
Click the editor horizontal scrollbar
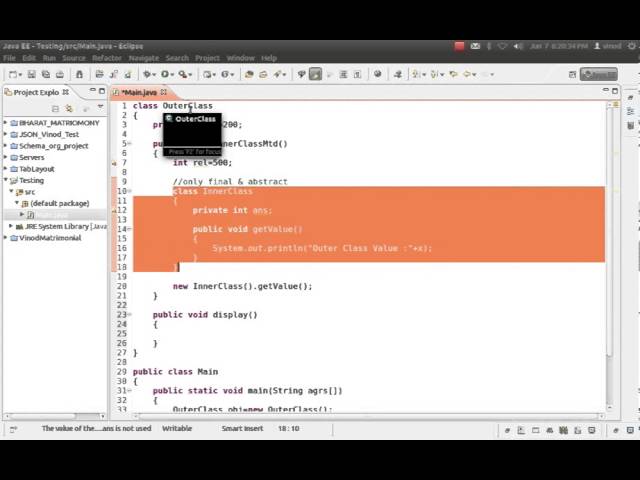coord(367,416)
